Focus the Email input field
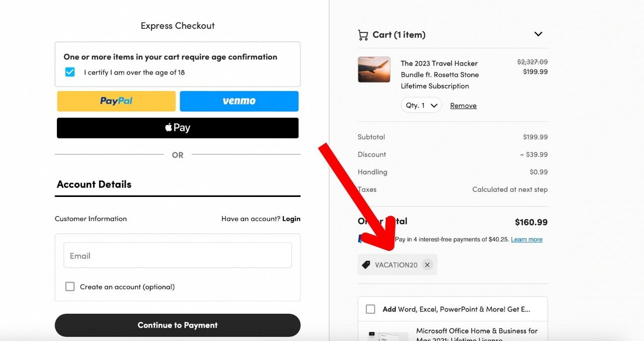The width and height of the screenshot is (644, 341). (x=178, y=255)
